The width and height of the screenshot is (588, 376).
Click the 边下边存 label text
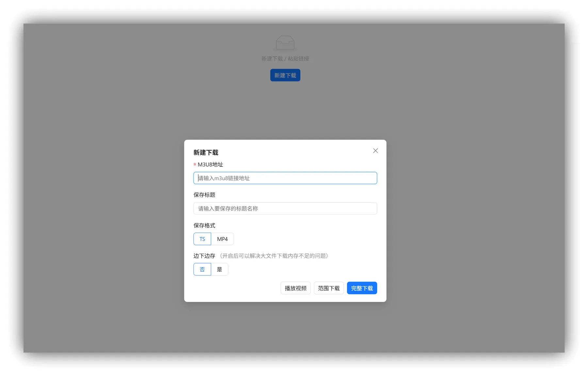(x=204, y=256)
